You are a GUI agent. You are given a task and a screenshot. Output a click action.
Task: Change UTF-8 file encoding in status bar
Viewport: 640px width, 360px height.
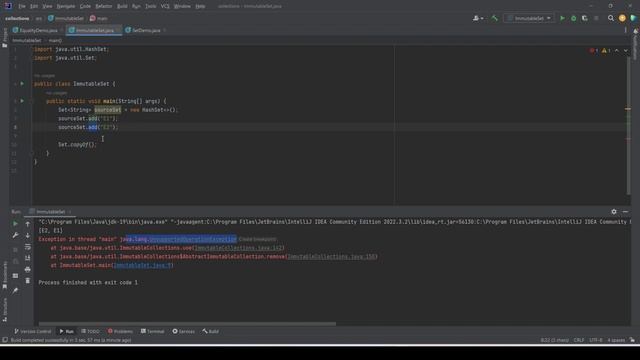[596, 340]
